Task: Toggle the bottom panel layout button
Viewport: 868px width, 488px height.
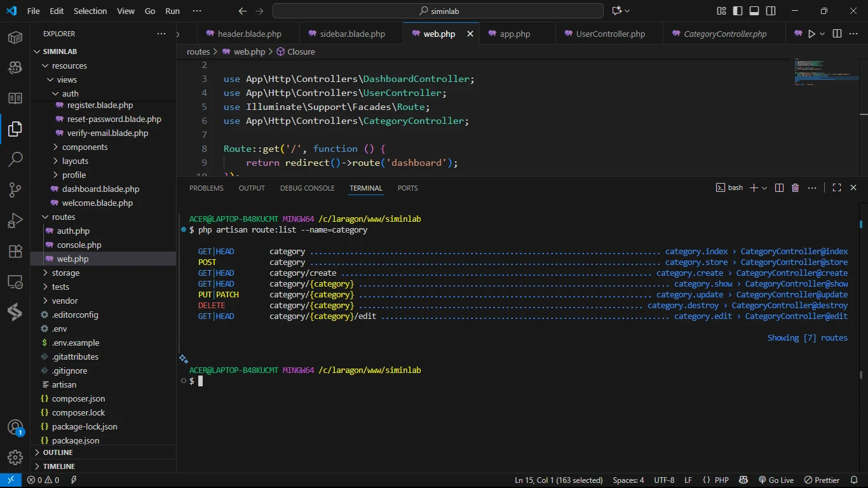Action: (754, 11)
